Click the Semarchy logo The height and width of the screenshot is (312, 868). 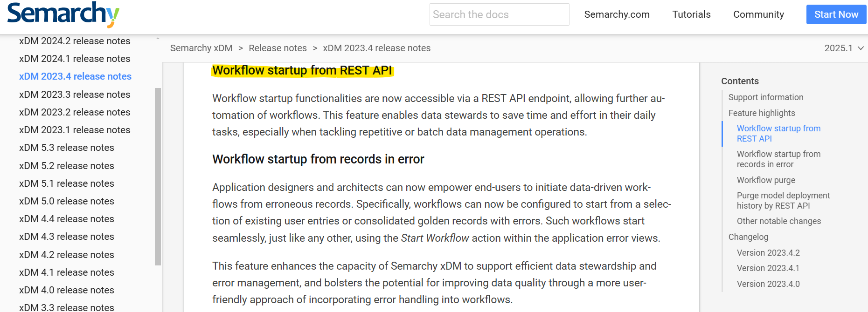click(x=63, y=14)
